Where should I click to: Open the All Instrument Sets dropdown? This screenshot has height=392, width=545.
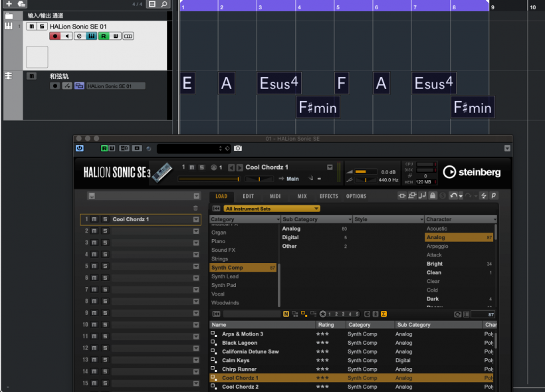[272, 209]
